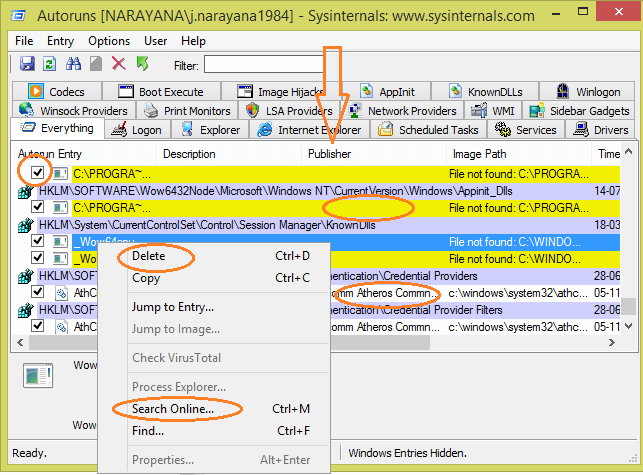Select the Explorer tab

(x=210, y=130)
